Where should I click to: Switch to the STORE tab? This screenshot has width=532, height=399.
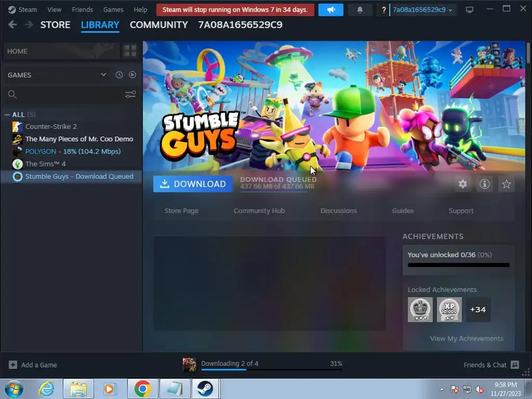coord(55,25)
